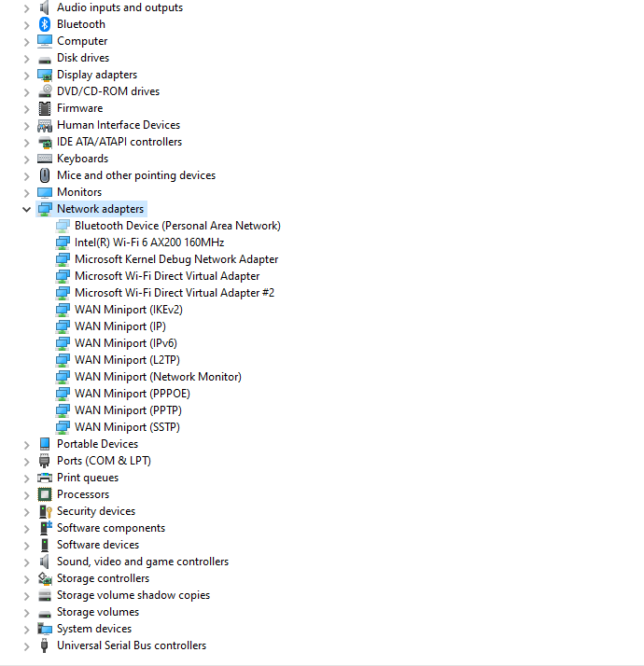Click the System devices icon
Viewport: 644px width, 666px height.
coord(45,629)
